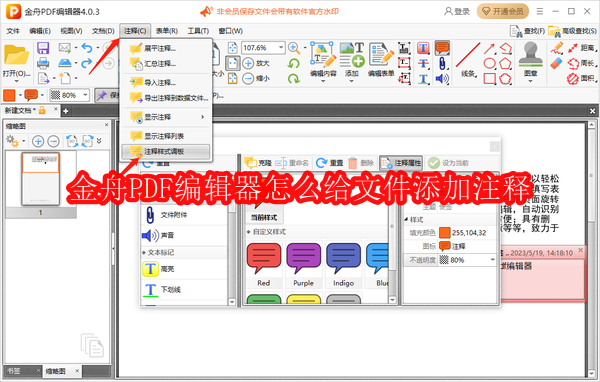Zoom out the thumbnail panel with minus icon

53,141
